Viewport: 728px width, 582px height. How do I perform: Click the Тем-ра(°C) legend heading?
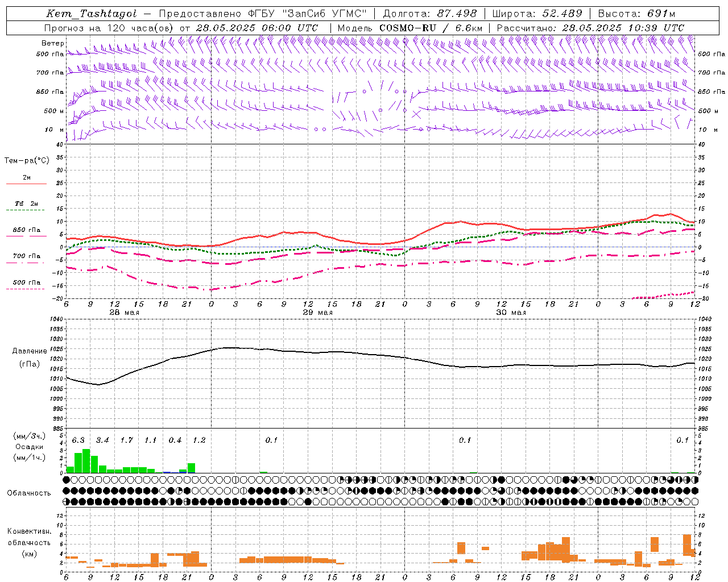(27, 160)
